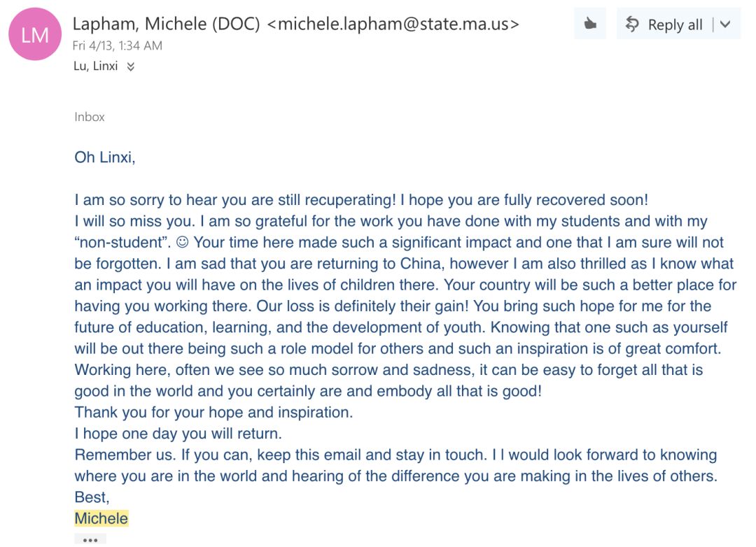Click sender name Lapham, Michele (DOC)
756x547 pixels.
[x=167, y=24]
